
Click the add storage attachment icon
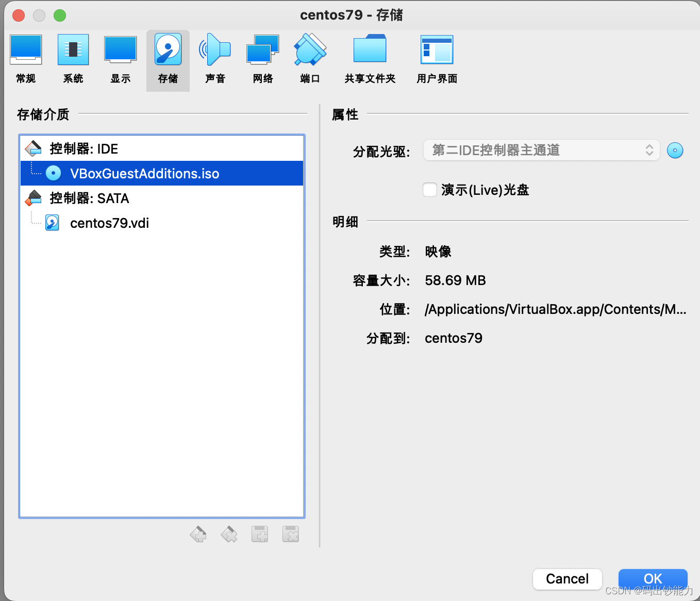pos(260,535)
